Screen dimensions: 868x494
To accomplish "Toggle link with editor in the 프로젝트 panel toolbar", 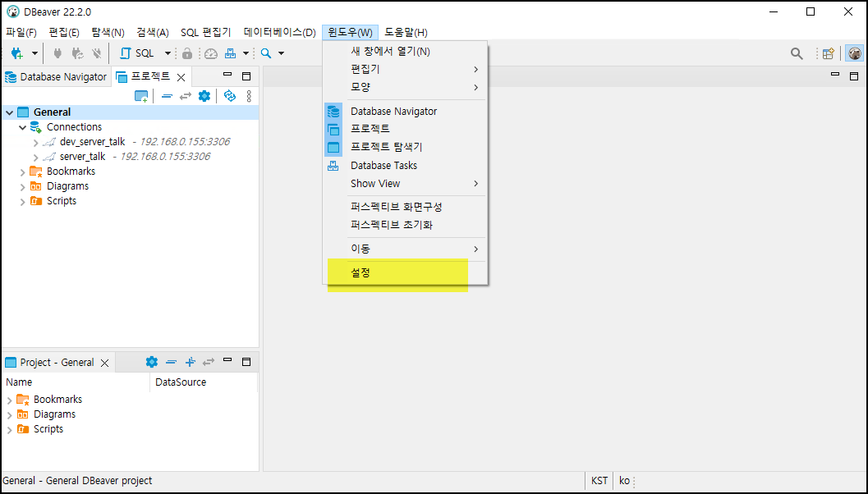I will [186, 96].
